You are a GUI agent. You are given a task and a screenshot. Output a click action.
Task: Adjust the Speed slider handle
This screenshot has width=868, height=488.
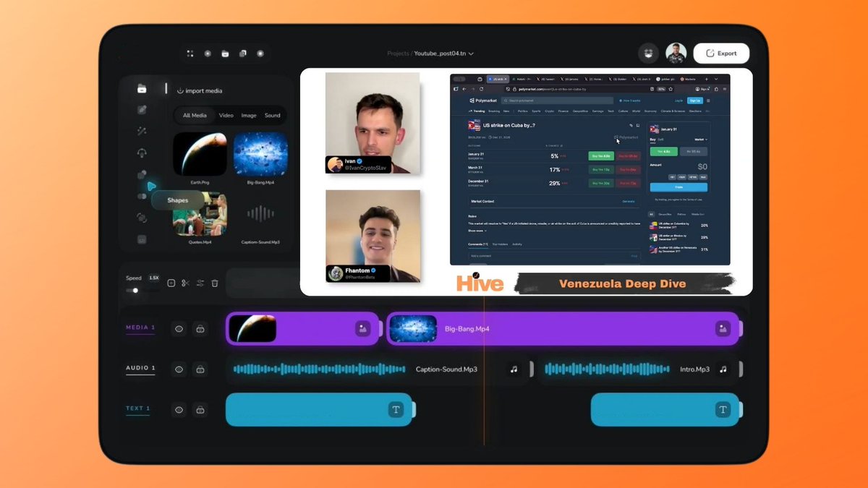(135, 290)
